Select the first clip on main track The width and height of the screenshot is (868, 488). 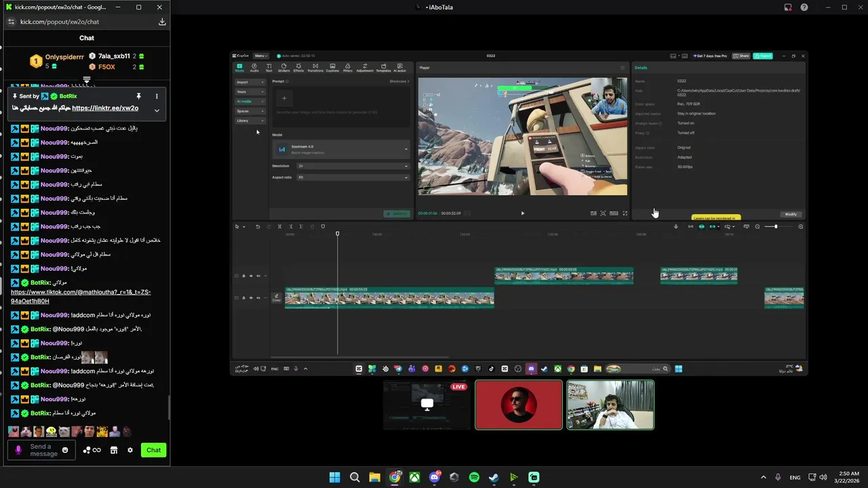pyautogui.click(x=389, y=298)
